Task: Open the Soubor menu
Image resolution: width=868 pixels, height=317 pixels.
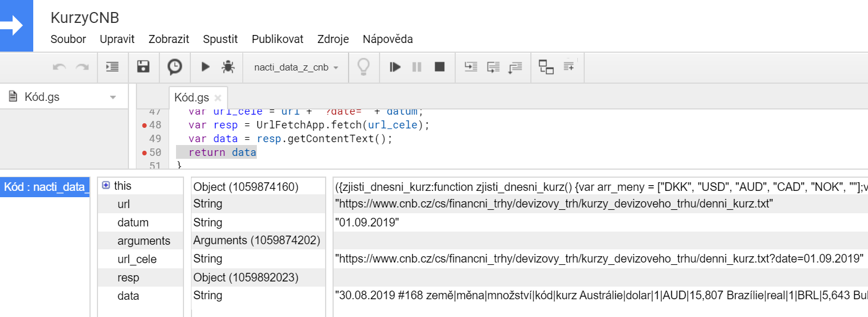Action: coord(68,39)
